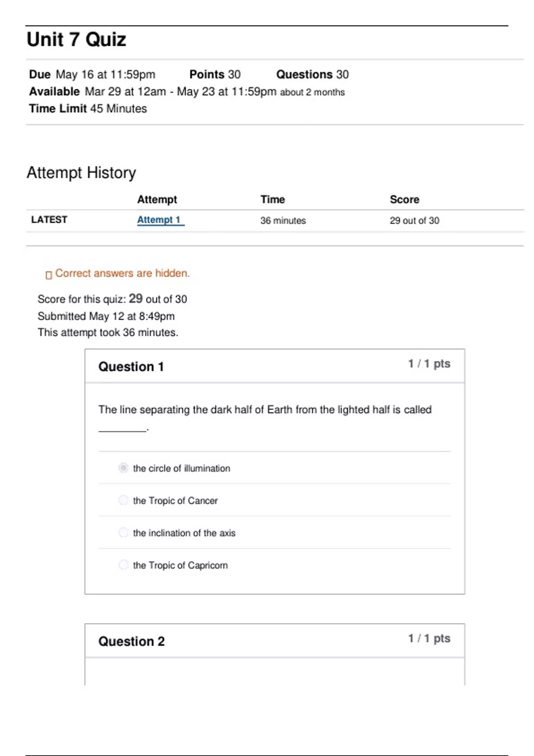Click the Time Limit 45 Minutes text

tap(88, 109)
